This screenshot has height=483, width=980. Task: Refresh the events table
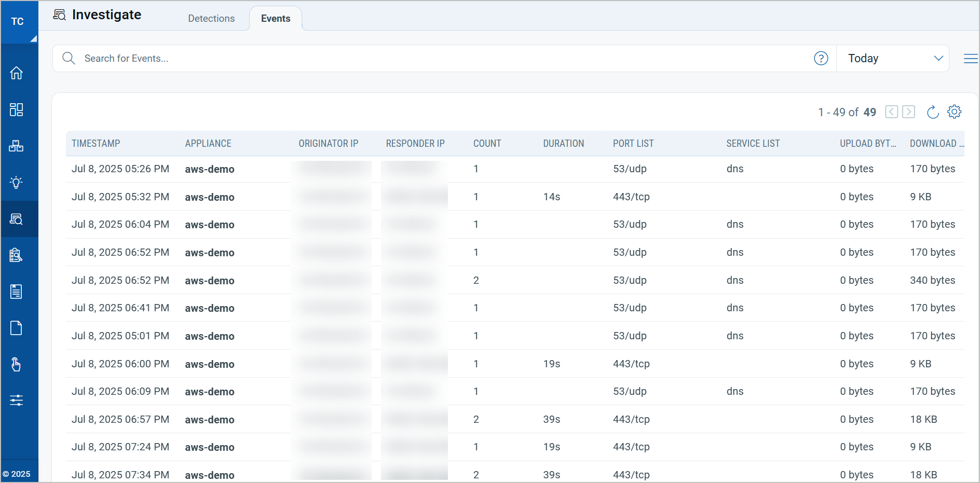point(933,112)
